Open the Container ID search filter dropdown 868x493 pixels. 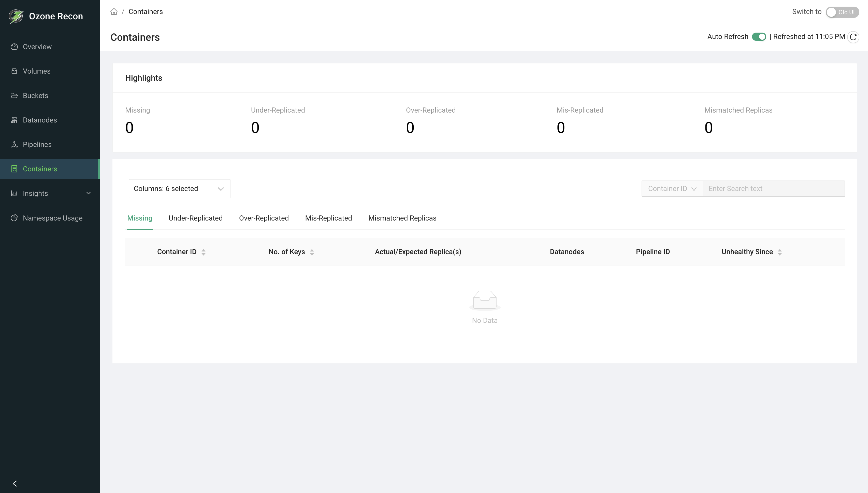tap(672, 189)
